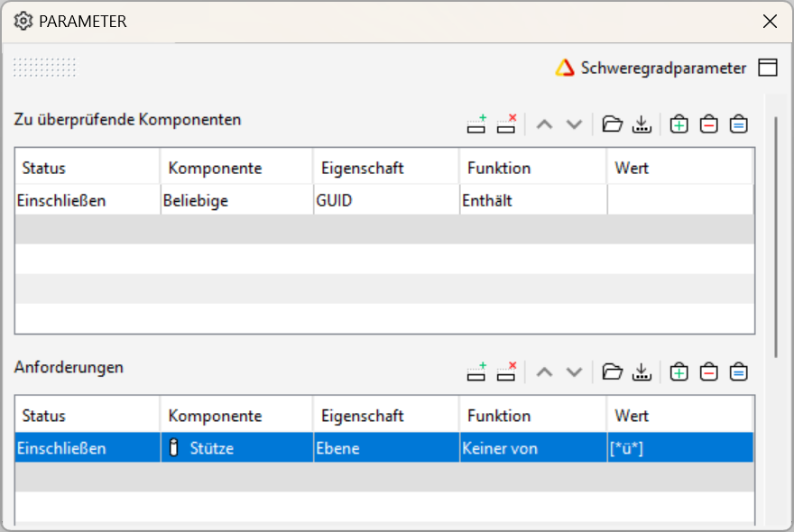
Task: Add selection basket to Anforderungen
Action: click(679, 372)
